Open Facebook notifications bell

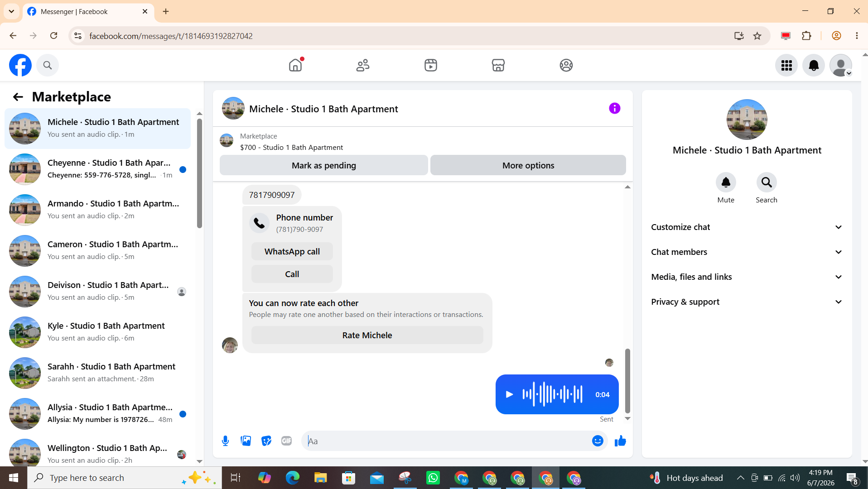click(x=814, y=66)
